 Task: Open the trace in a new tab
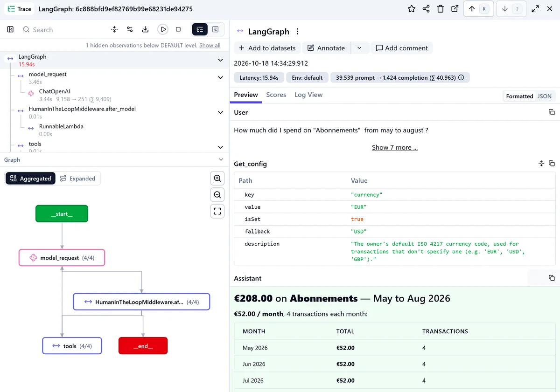click(x=455, y=9)
